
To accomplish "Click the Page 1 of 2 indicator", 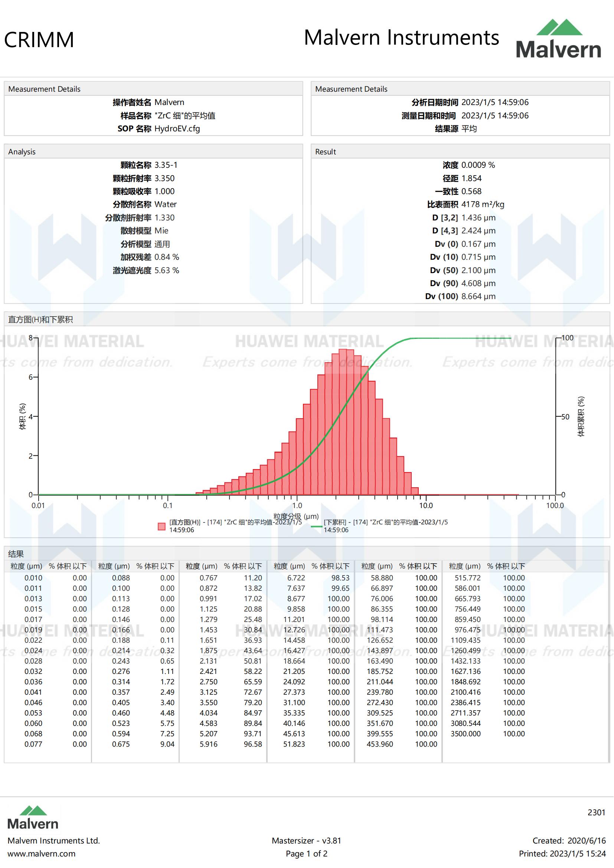I will 307,854.
